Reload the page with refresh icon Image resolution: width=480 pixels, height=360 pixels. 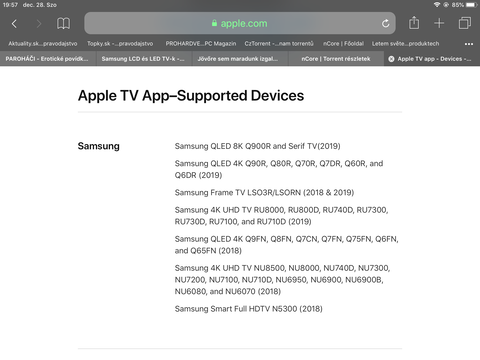(x=386, y=23)
